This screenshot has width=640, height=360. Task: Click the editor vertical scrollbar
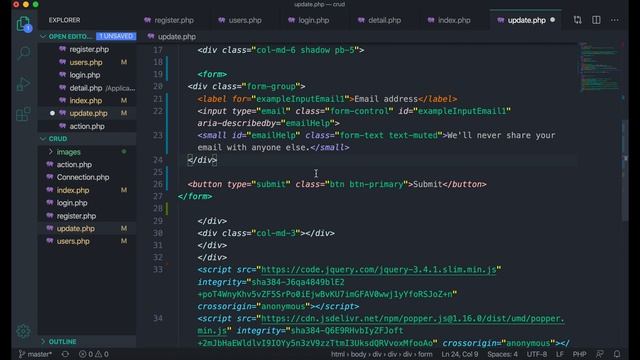[624, 171]
